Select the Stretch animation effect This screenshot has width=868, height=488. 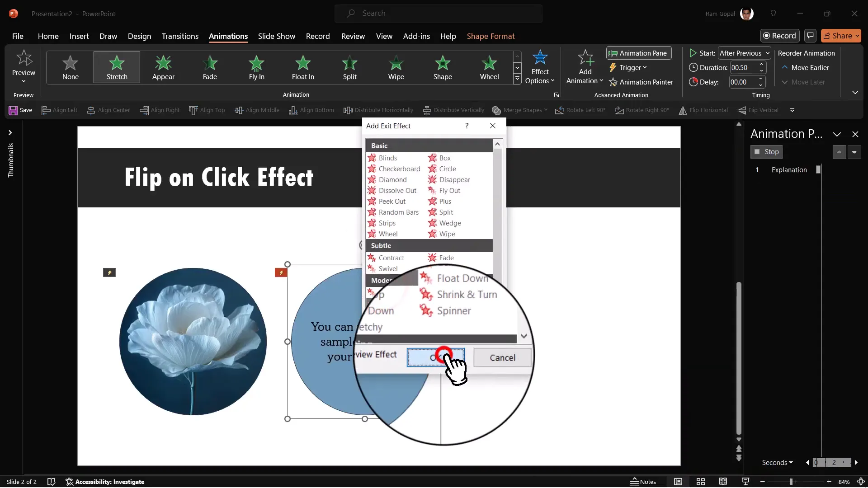[x=117, y=67]
